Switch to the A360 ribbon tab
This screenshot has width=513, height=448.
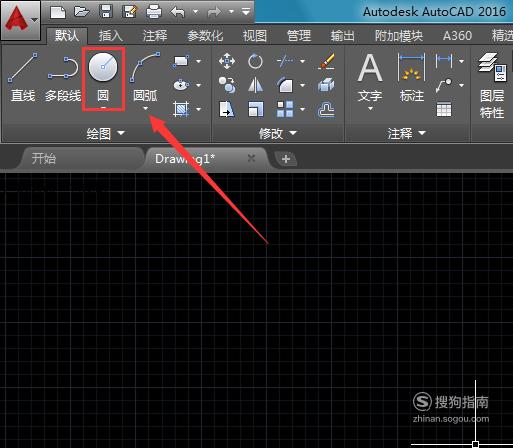tap(457, 35)
